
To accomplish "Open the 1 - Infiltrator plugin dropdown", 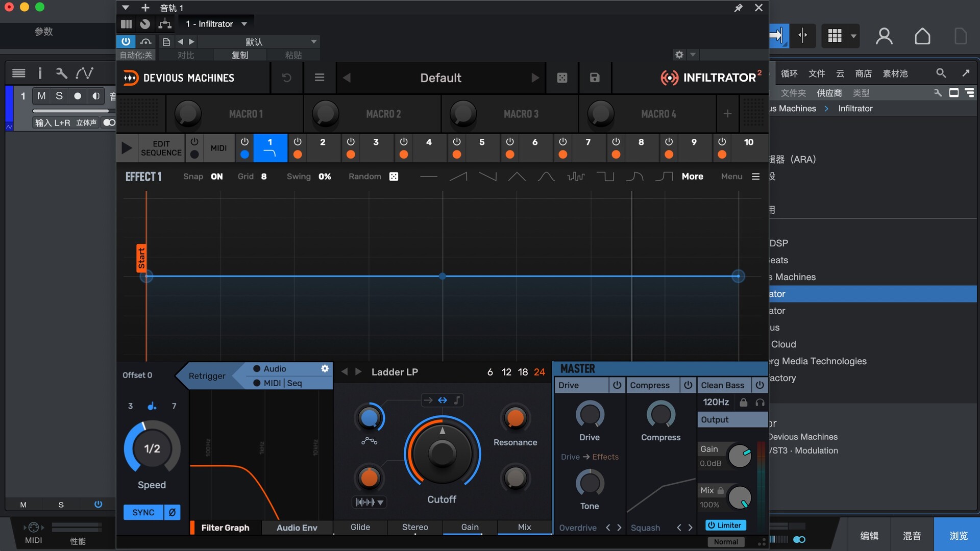I will click(244, 24).
